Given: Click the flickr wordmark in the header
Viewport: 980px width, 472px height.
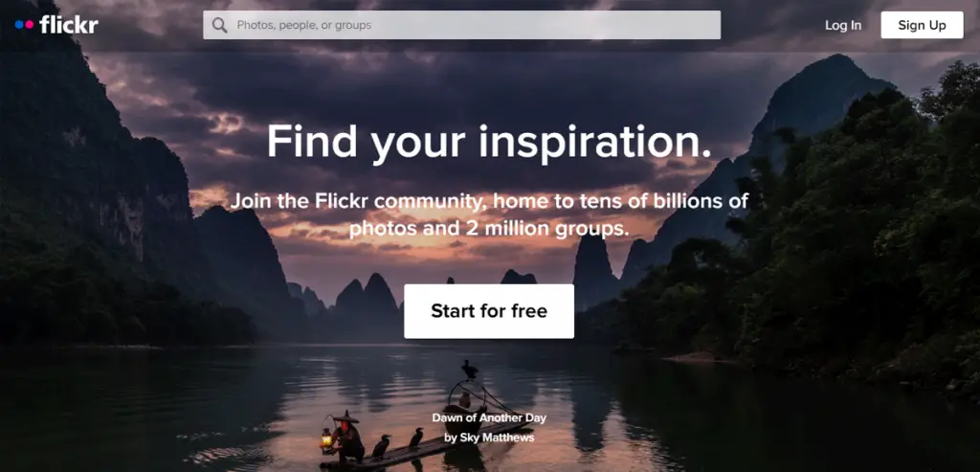Looking at the screenshot, I should 68,24.
